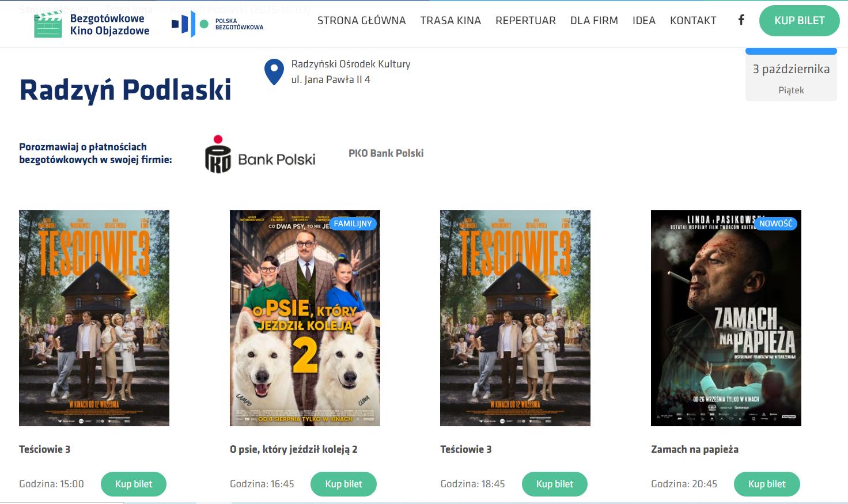The image size is (848, 504).
Task: Click the FAMILIJNY badge on the poster
Action: click(x=353, y=223)
